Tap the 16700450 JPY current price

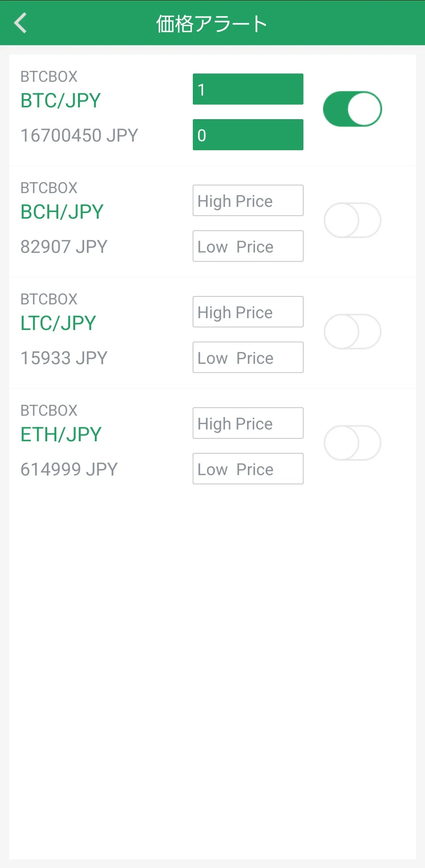(79, 135)
